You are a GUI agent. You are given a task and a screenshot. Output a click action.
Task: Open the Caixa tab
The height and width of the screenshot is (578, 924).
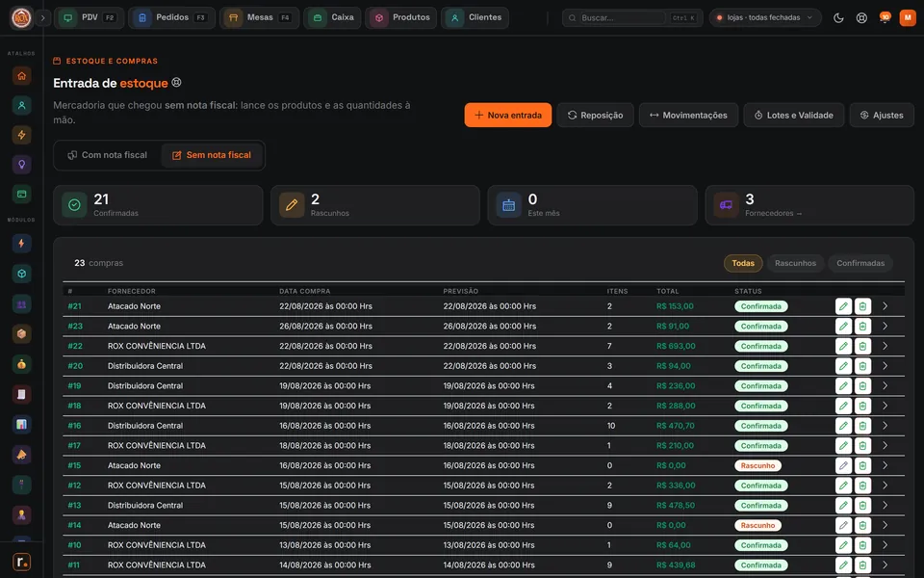coord(332,17)
